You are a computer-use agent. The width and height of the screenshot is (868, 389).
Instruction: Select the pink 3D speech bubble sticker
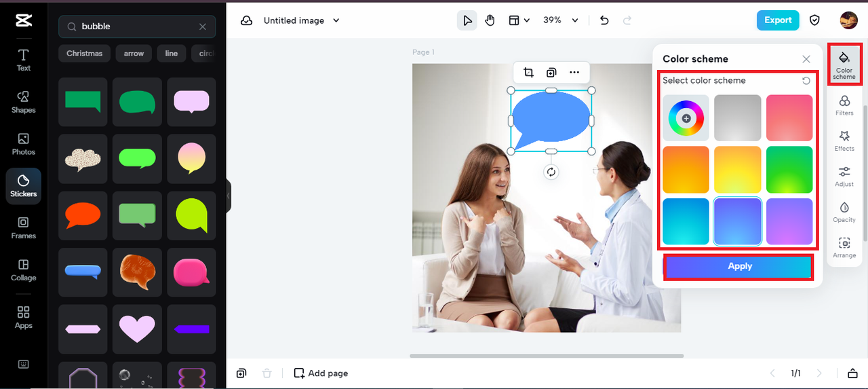click(x=191, y=272)
